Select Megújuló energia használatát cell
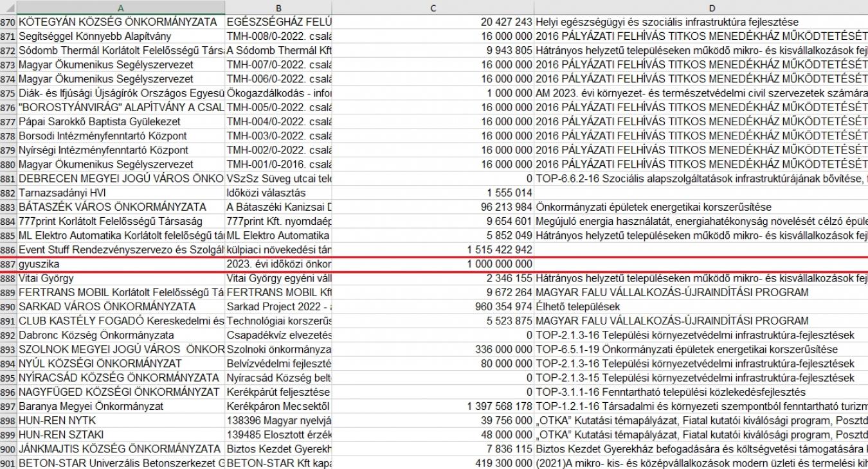 (701, 221)
